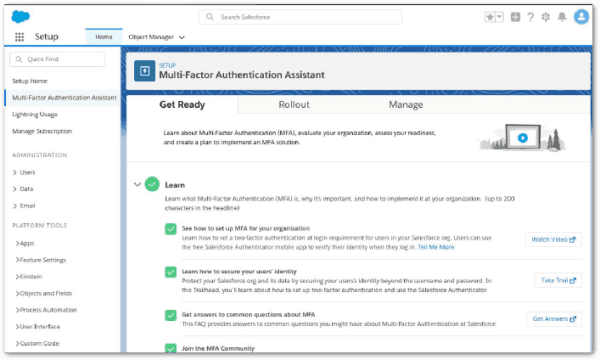Click the green Learn completed checkmark icon

(x=152, y=184)
